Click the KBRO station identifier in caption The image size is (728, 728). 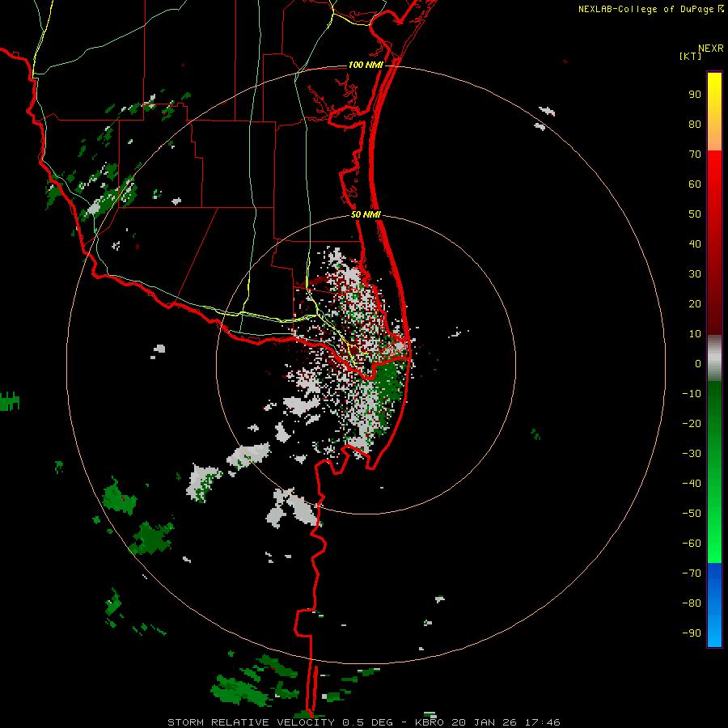click(430, 722)
